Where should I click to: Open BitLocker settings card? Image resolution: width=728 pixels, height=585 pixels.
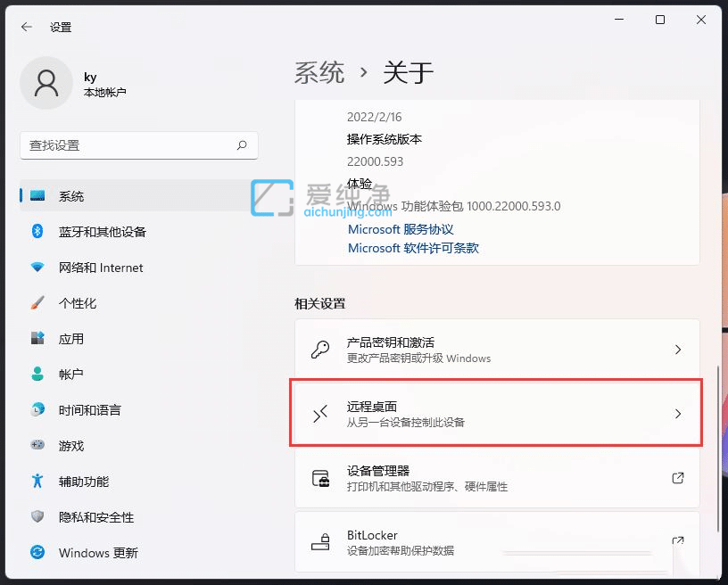[497, 542]
